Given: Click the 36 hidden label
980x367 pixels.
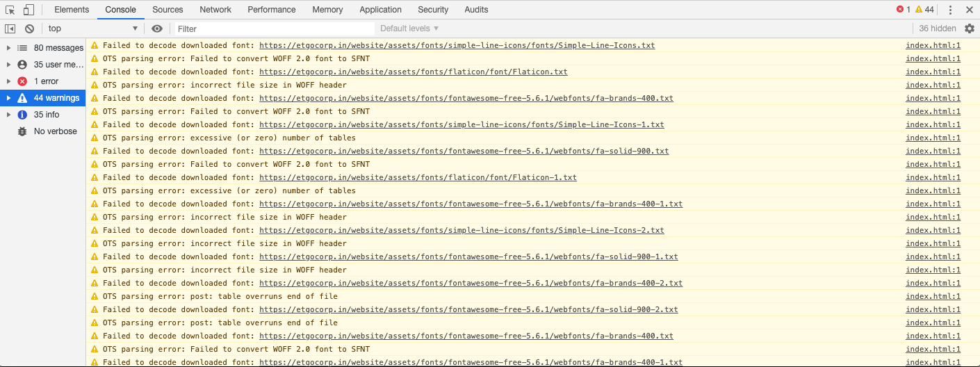Looking at the screenshot, I should [x=938, y=28].
